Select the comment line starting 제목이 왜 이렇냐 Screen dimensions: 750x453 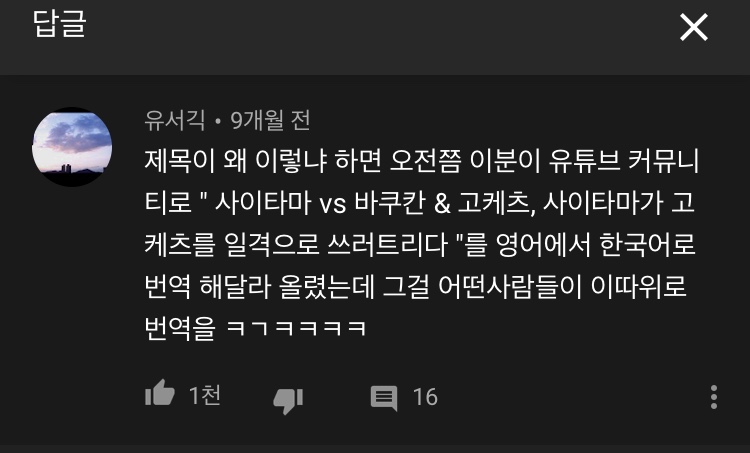[x=422, y=161]
